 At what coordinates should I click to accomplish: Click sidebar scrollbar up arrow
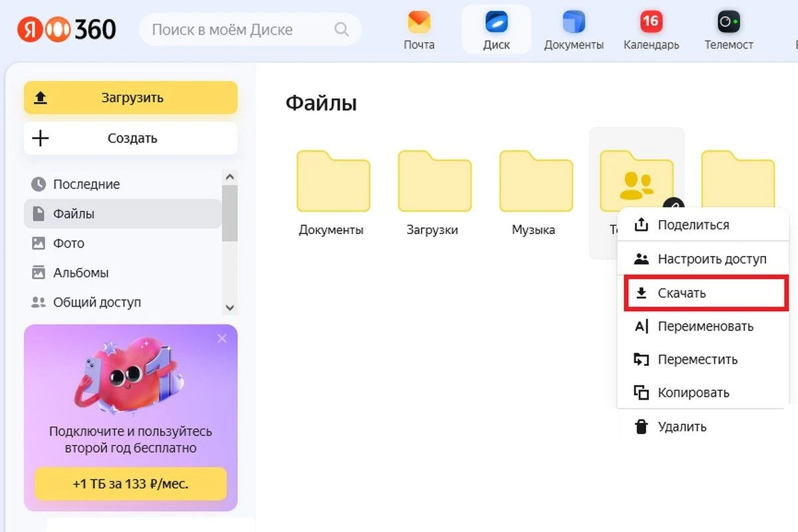(x=230, y=177)
